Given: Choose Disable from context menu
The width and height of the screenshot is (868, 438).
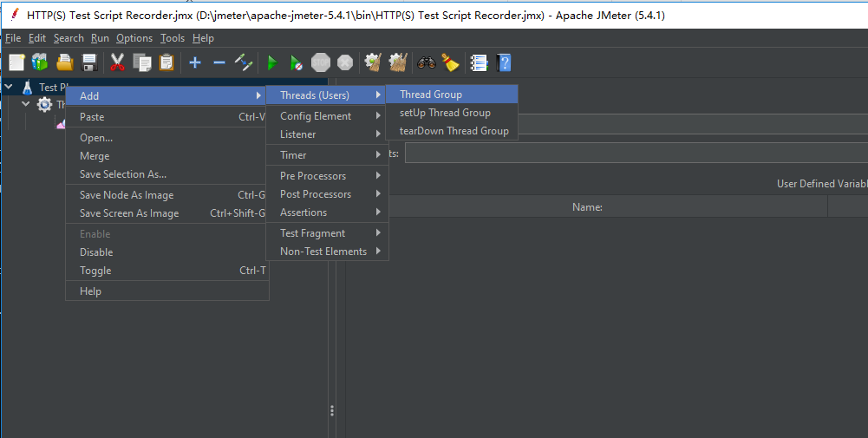Looking at the screenshot, I should pos(166,252).
